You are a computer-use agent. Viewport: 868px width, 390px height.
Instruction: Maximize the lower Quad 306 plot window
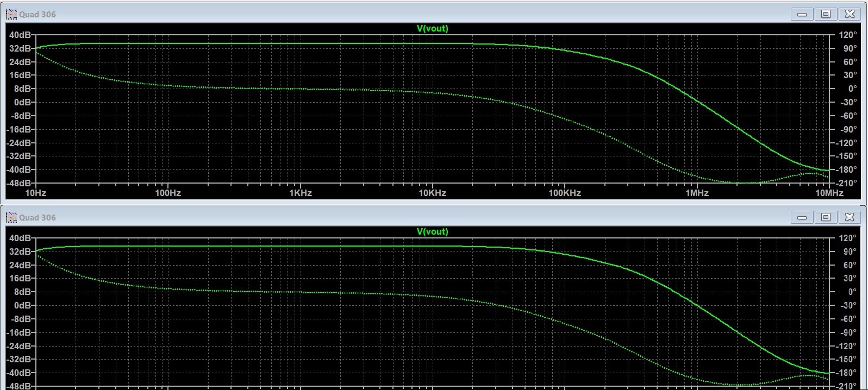click(826, 217)
